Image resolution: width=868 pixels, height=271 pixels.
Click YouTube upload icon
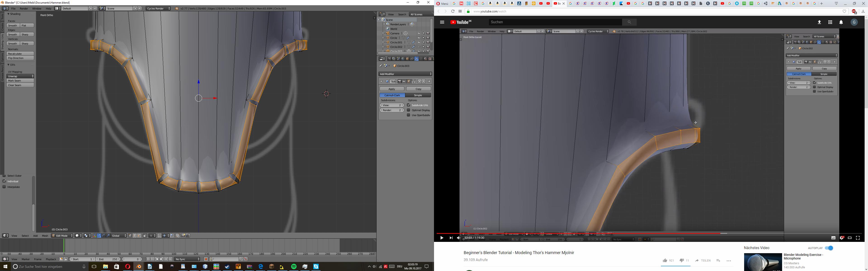click(x=819, y=22)
